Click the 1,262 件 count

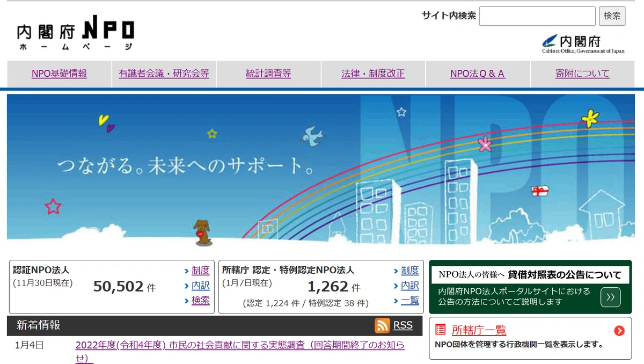tap(333, 287)
